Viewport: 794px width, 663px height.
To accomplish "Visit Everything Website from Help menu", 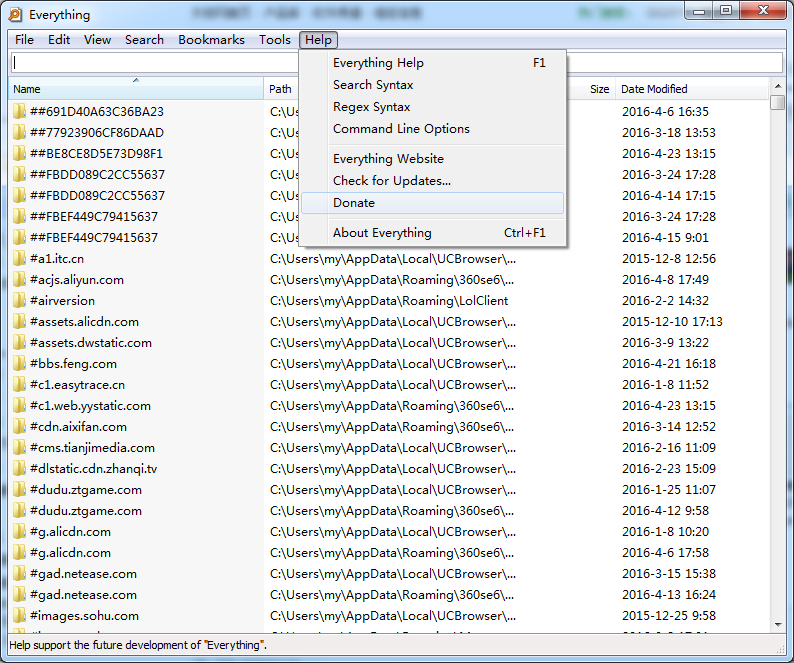I will 432,159.
